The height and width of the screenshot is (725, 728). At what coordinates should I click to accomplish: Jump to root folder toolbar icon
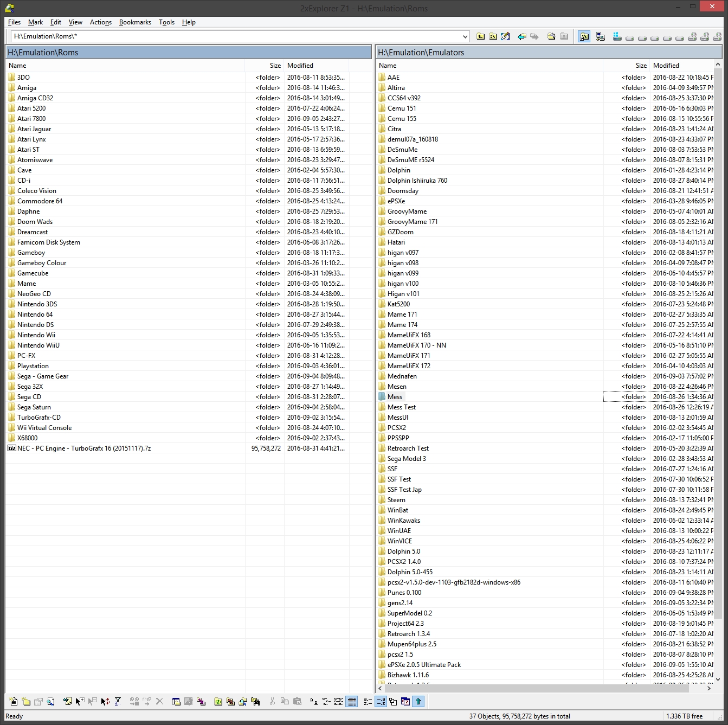click(x=493, y=36)
